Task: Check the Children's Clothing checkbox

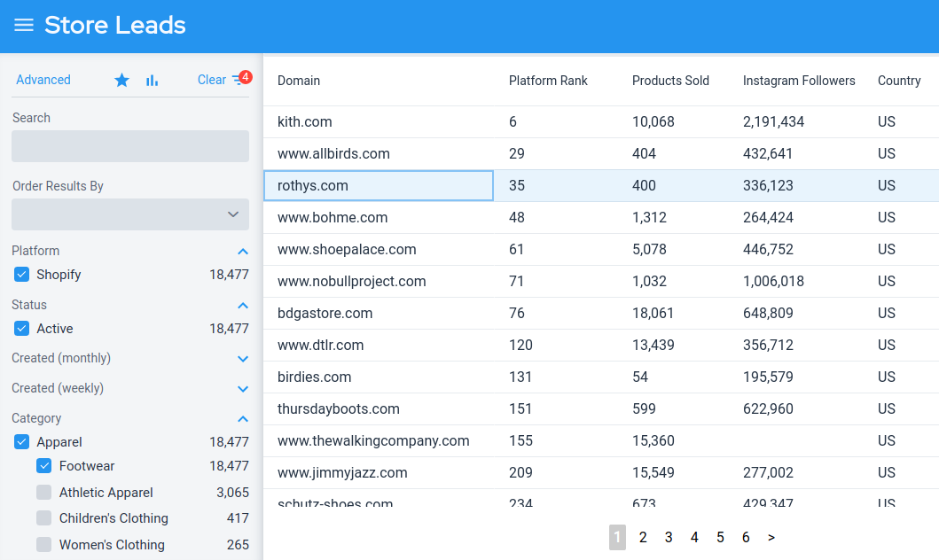Action: (43, 518)
